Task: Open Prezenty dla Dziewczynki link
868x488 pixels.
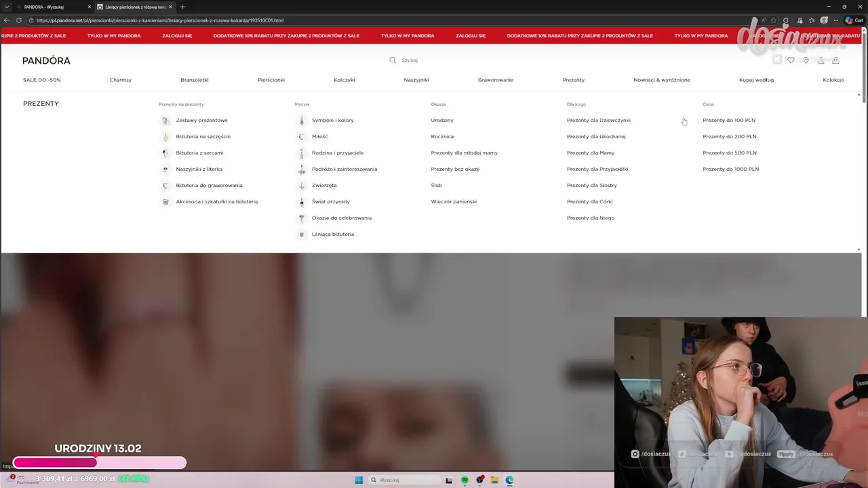Action: (599, 120)
